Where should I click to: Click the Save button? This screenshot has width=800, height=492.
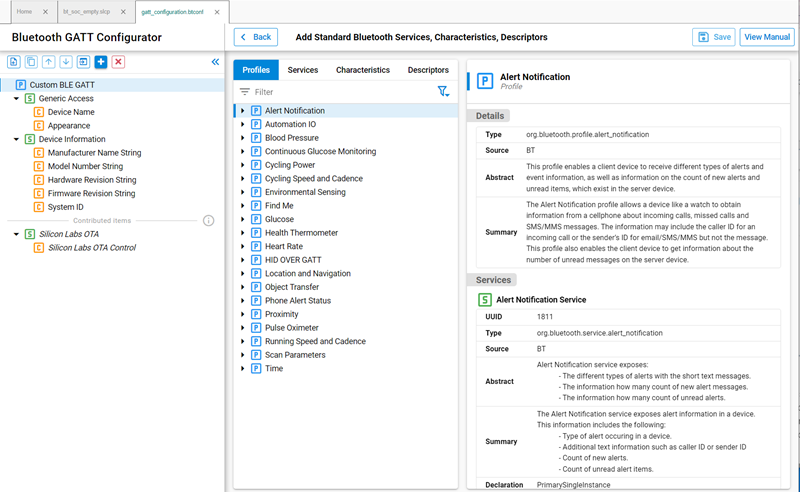tap(713, 37)
